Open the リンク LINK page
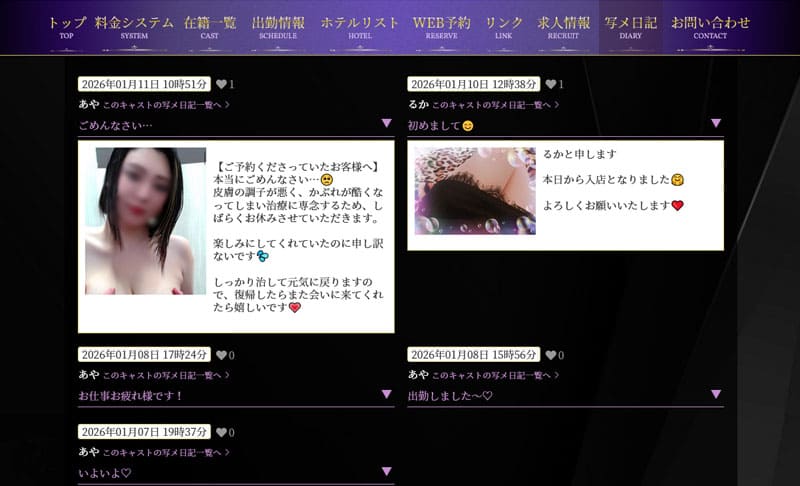800x486 pixels. (x=504, y=28)
